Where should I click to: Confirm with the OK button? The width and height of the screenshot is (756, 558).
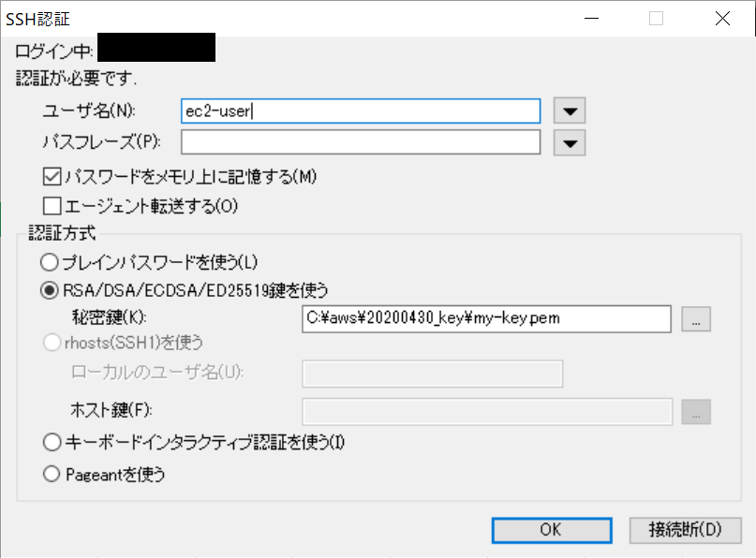pos(552,530)
